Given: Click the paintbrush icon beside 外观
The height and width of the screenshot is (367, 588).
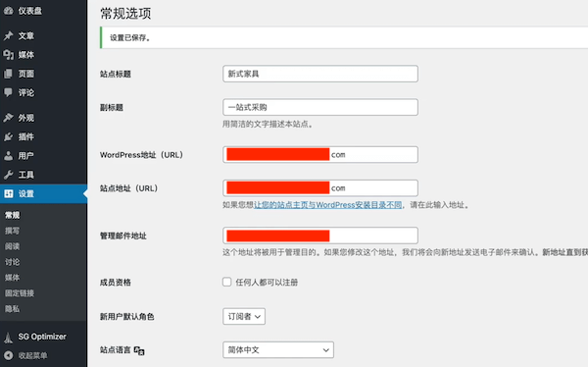Looking at the screenshot, I should point(8,118).
